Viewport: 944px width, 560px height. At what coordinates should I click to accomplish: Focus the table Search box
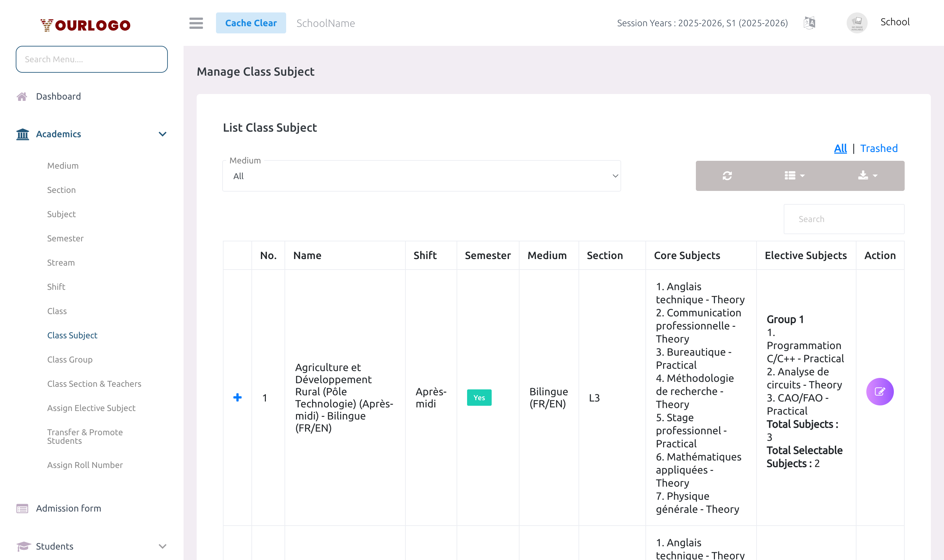pyautogui.click(x=844, y=219)
